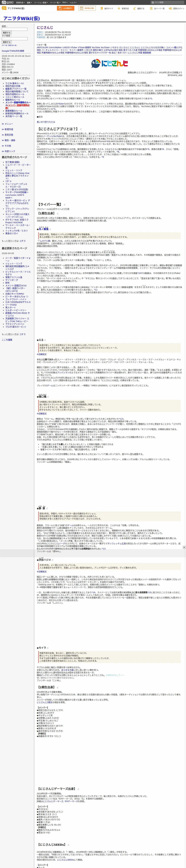Open りどみ(基本ルール) link

tap(14, 83)
